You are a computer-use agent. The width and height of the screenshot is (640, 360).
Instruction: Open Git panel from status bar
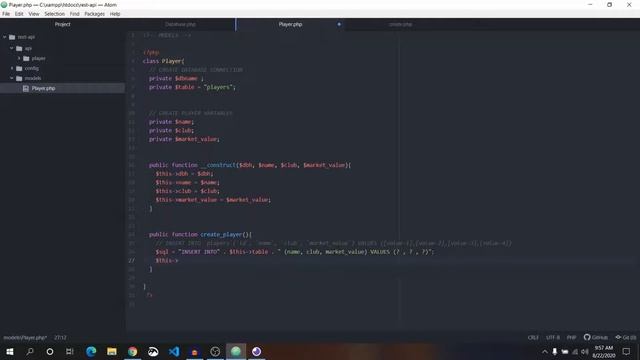coord(626,338)
